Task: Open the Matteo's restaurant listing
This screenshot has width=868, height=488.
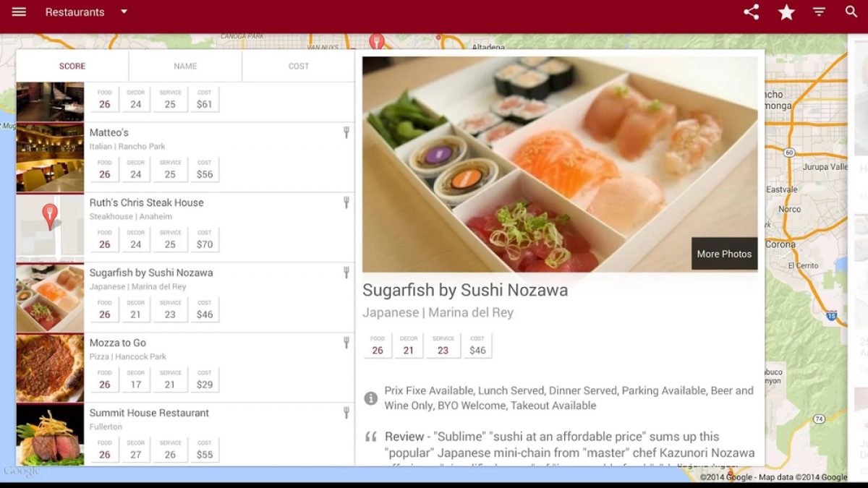Action: pyautogui.click(x=109, y=132)
